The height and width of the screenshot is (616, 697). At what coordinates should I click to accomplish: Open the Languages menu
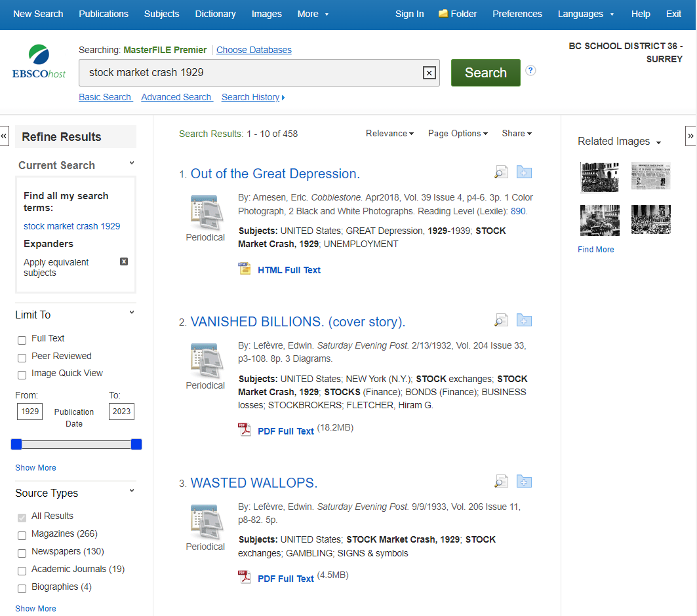(586, 14)
